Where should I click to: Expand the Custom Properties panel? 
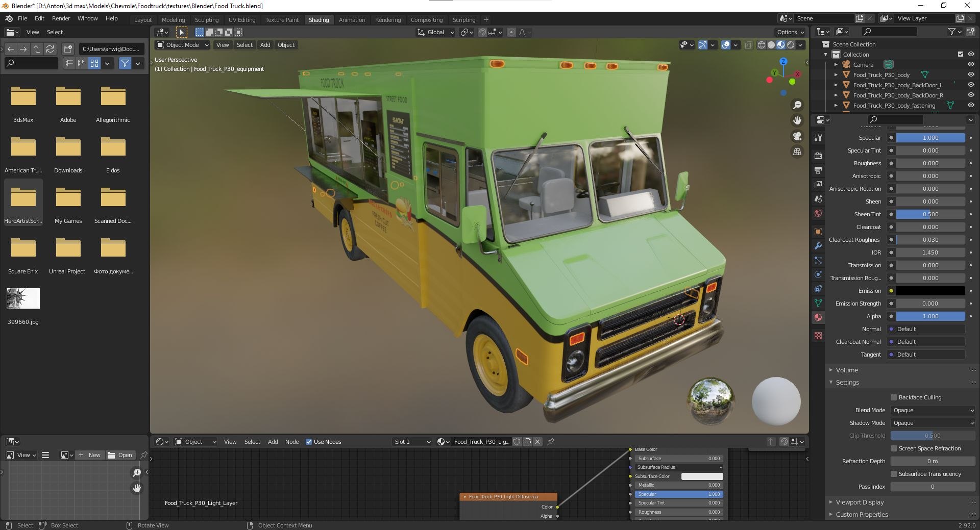point(862,515)
